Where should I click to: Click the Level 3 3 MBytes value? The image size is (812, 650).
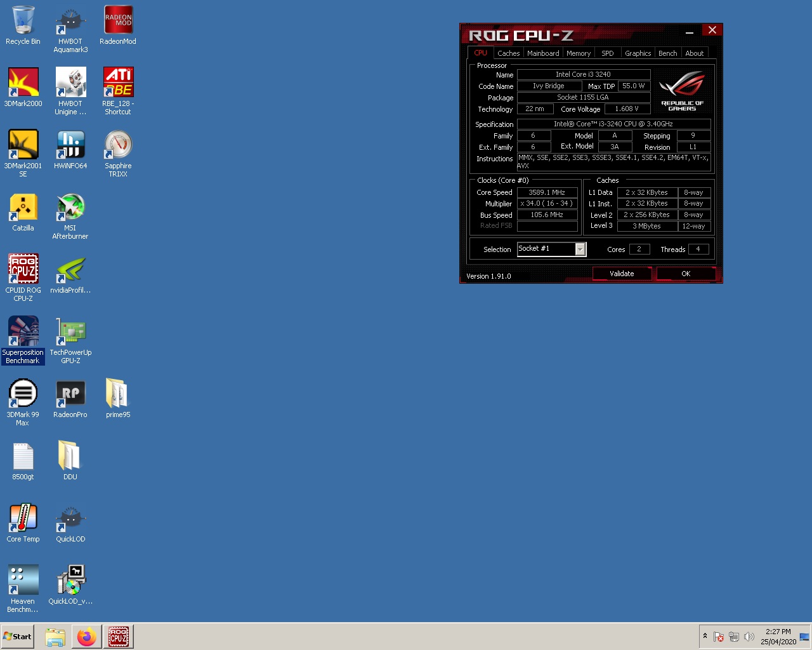(x=646, y=226)
